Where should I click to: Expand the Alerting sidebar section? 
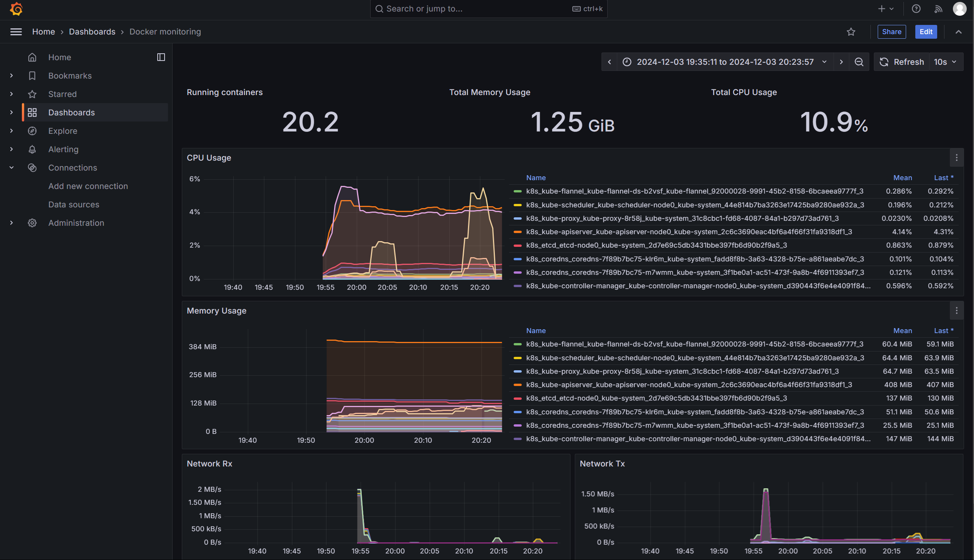click(x=12, y=149)
